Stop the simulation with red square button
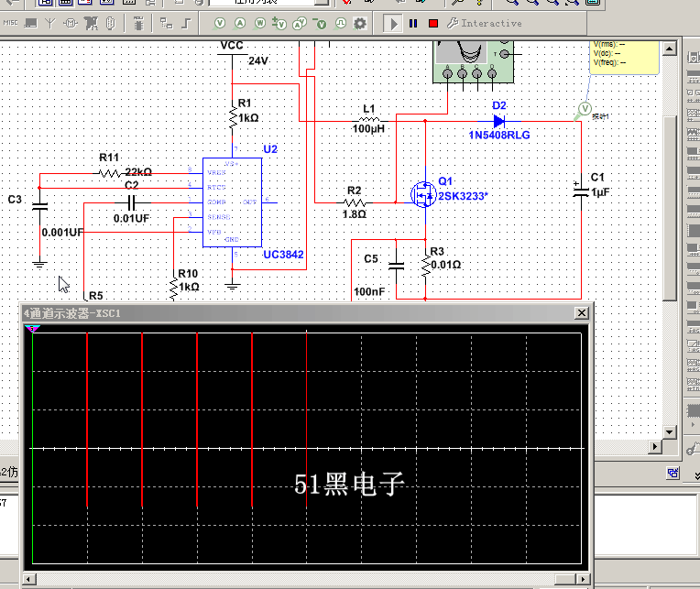Image resolution: width=700 pixels, height=589 pixels. coord(433,23)
